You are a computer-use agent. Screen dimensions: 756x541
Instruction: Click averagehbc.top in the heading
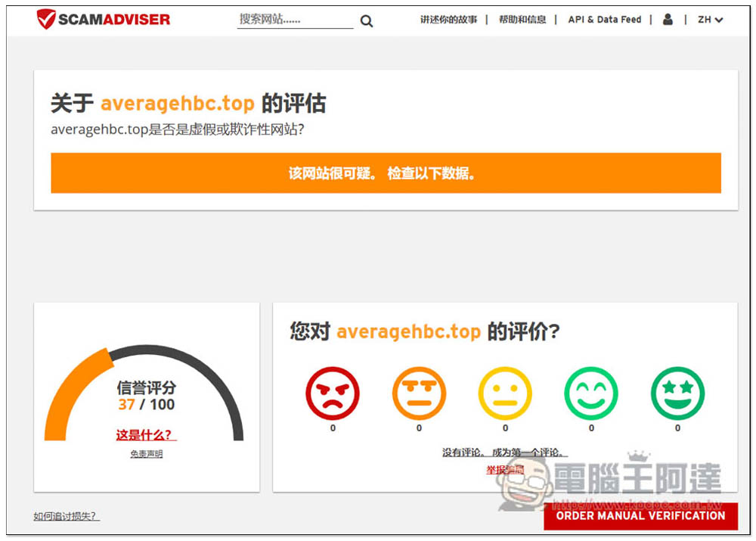pyautogui.click(x=178, y=104)
